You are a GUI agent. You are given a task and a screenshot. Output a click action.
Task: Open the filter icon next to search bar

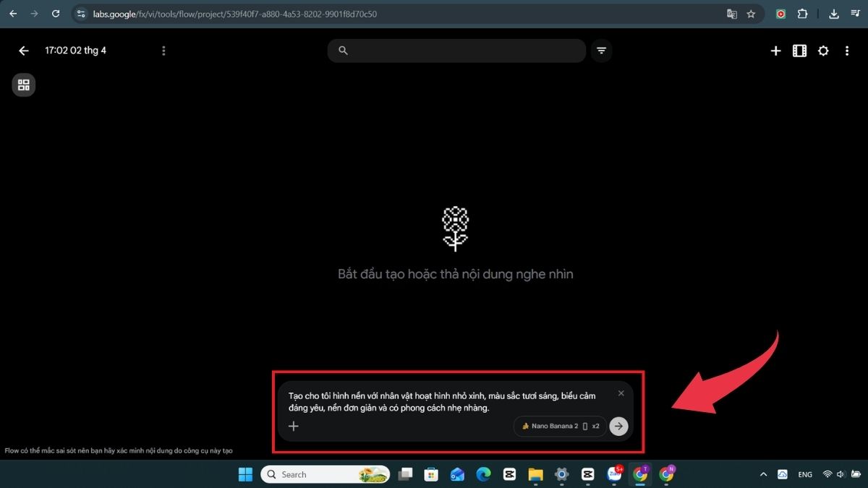(x=601, y=51)
